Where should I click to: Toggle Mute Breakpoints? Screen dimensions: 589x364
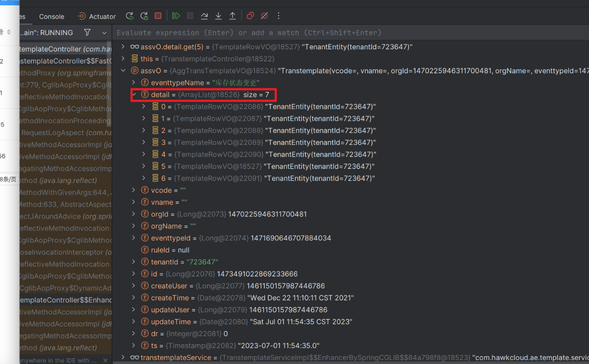[264, 16]
